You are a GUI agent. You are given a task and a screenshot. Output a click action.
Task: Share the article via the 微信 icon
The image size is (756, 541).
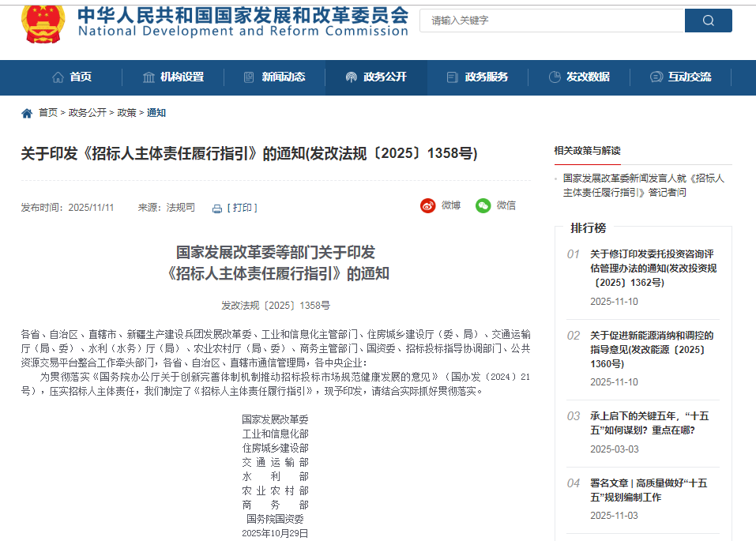pos(483,206)
